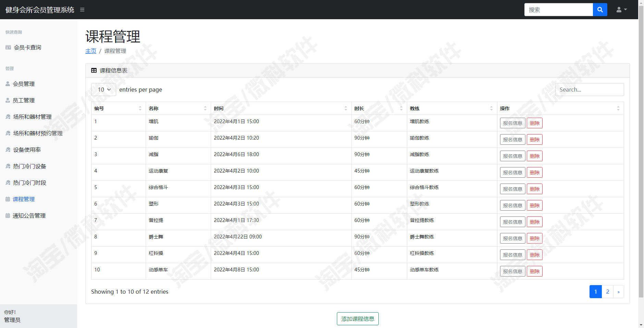Click the 通知公告管理 calendar icon
Image resolution: width=644 pixels, height=328 pixels.
(x=8, y=215)
